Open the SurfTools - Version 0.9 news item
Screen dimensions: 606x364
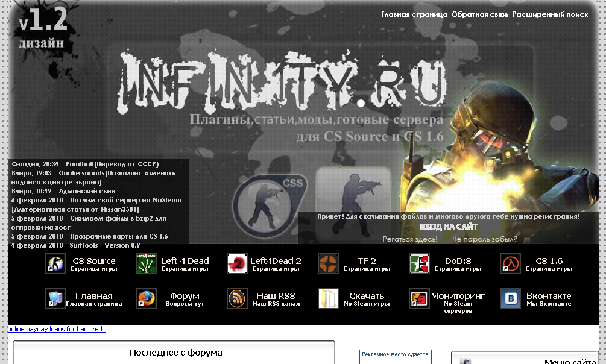tap(76, 245)
